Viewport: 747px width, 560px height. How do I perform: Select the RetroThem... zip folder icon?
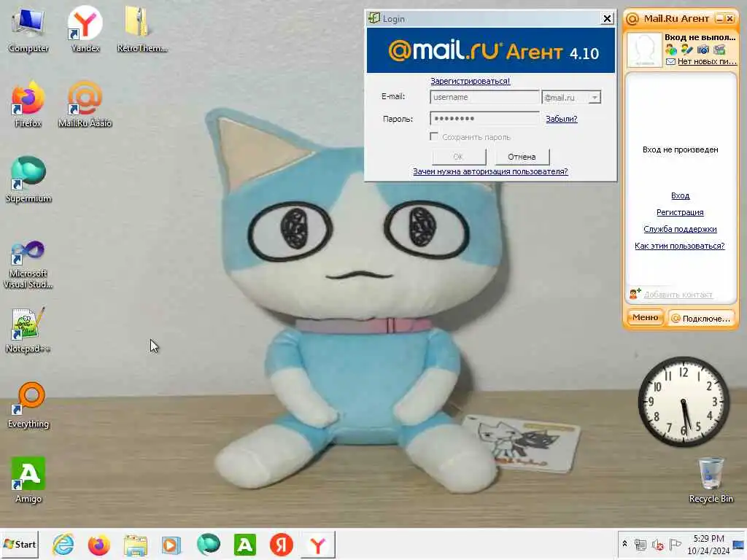coord(142,29)
